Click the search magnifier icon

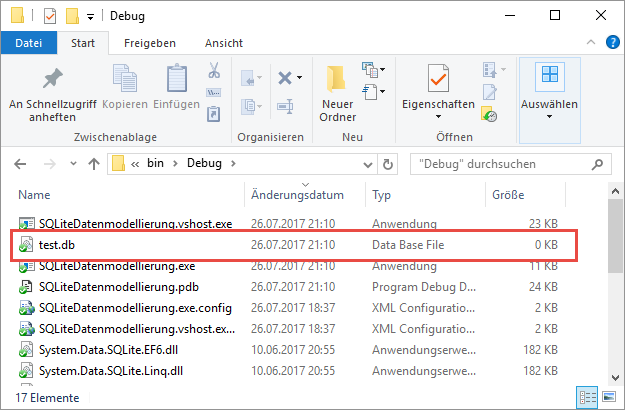click(x=597, y=164)
